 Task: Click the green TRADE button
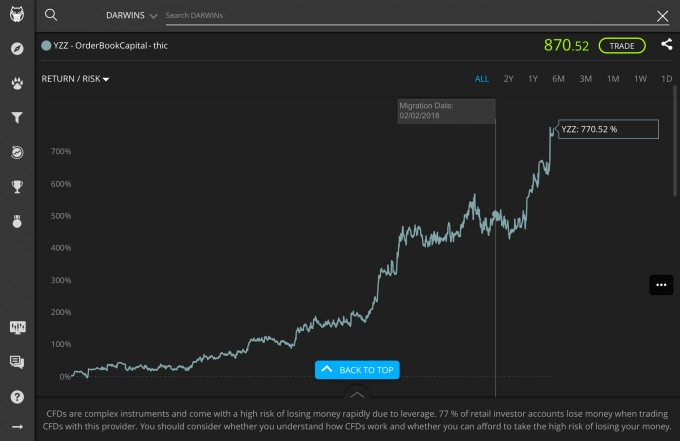coord(622,46)
